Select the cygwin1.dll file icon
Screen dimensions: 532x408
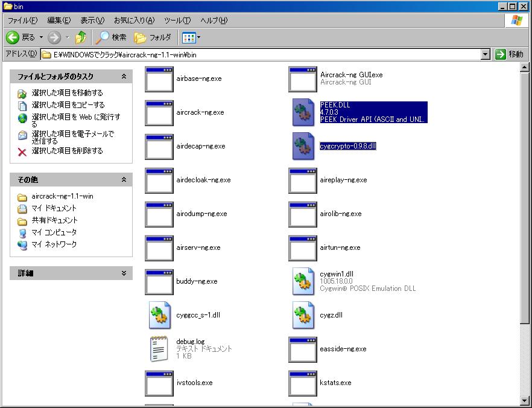point(303,281)
